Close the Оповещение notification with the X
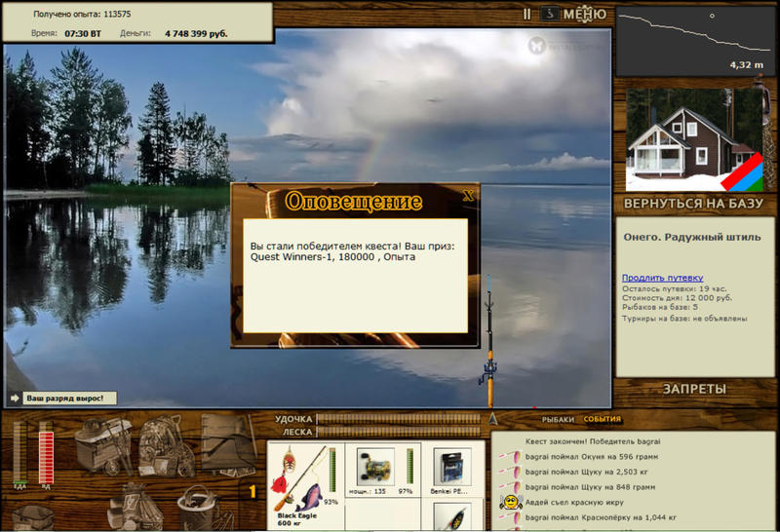 coord(468,196)
